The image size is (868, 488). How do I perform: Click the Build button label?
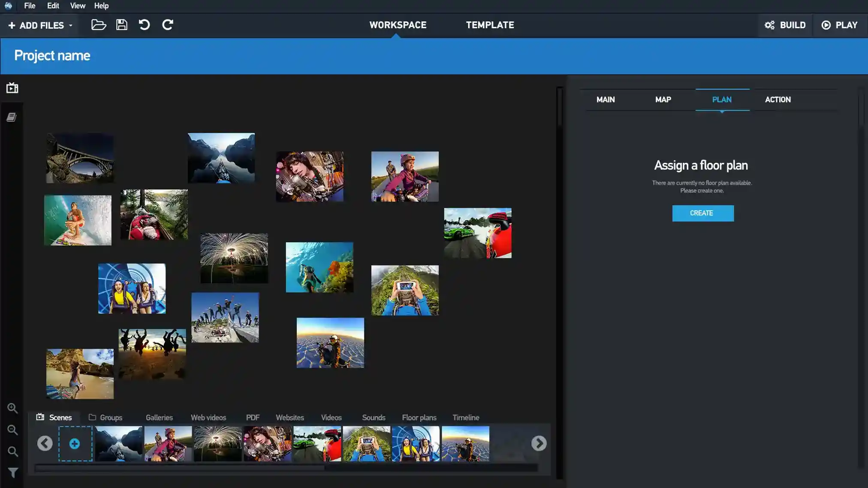(793, 25)
